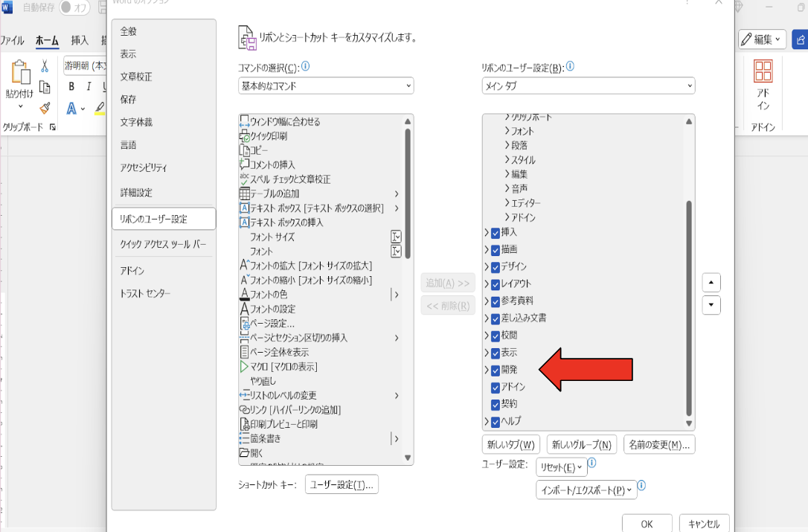Image resolution: width=808 pixels, height=532 pixels.
Task: Click the ribbon tabs list scrollbar
Action: pyautogui.click(x=689, y=308)
